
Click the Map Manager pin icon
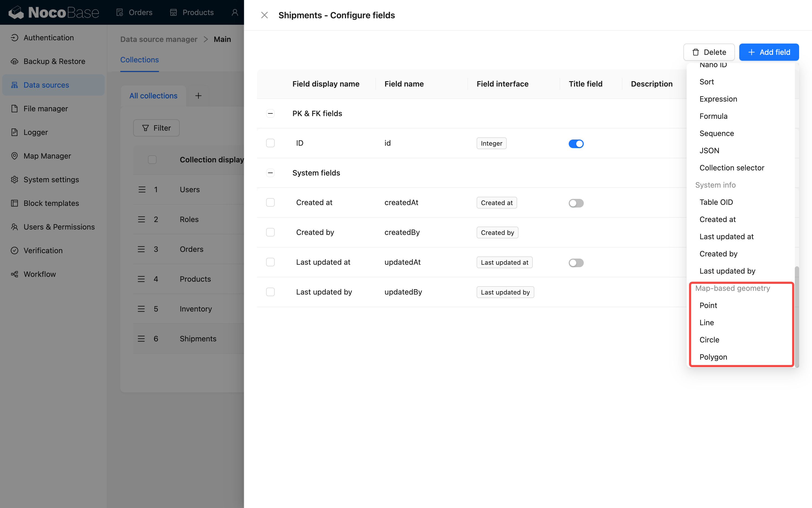pos(15,156)
